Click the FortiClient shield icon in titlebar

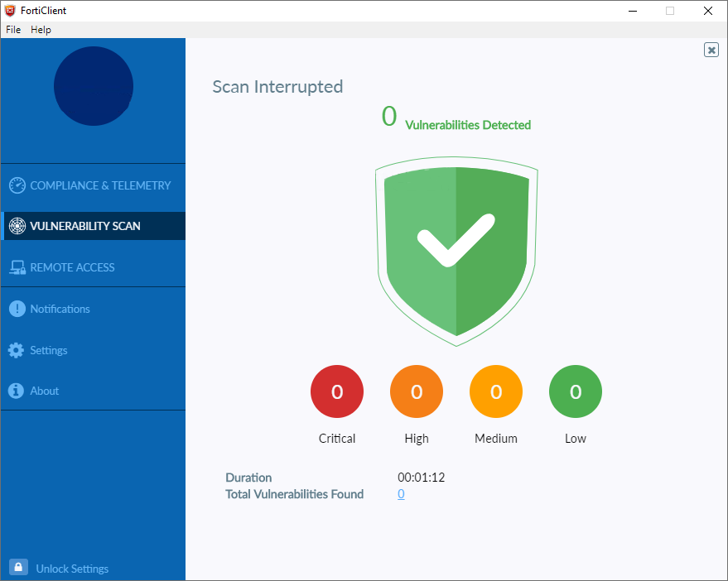(x=10, y=10)
